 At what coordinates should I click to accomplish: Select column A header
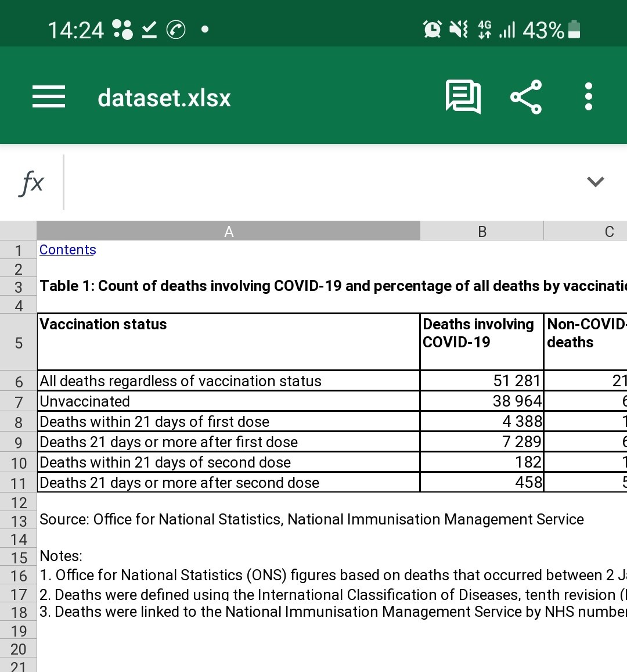[x=228, y=231]
